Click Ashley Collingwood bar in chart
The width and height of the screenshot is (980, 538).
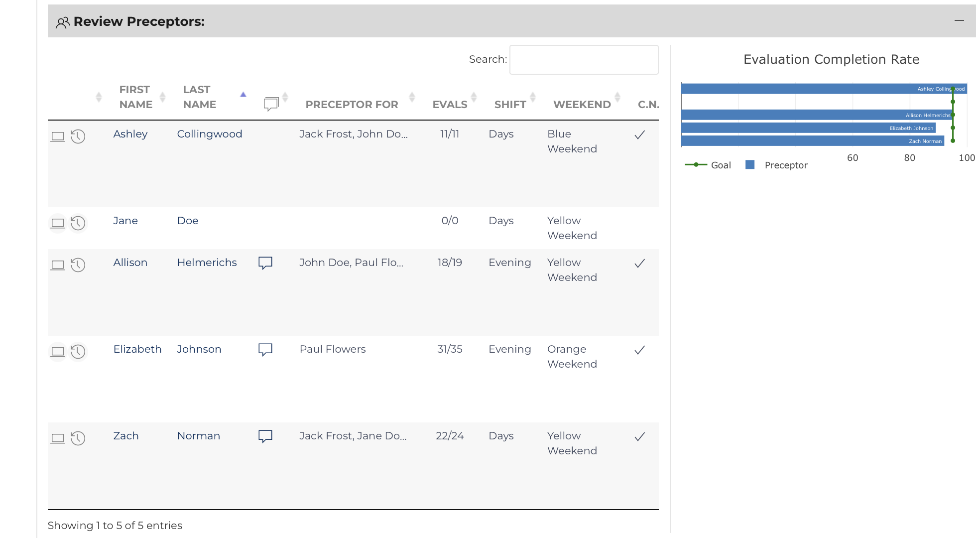824,89
